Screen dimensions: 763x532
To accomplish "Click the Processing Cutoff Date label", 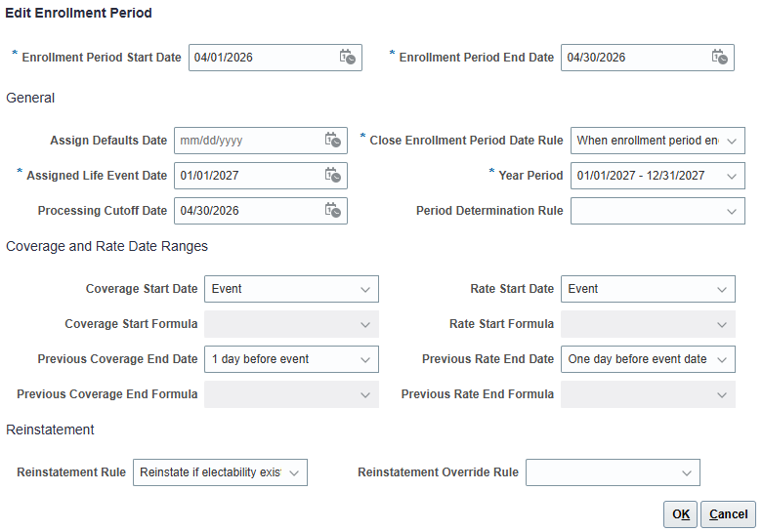I will click(x=103, y=211).
